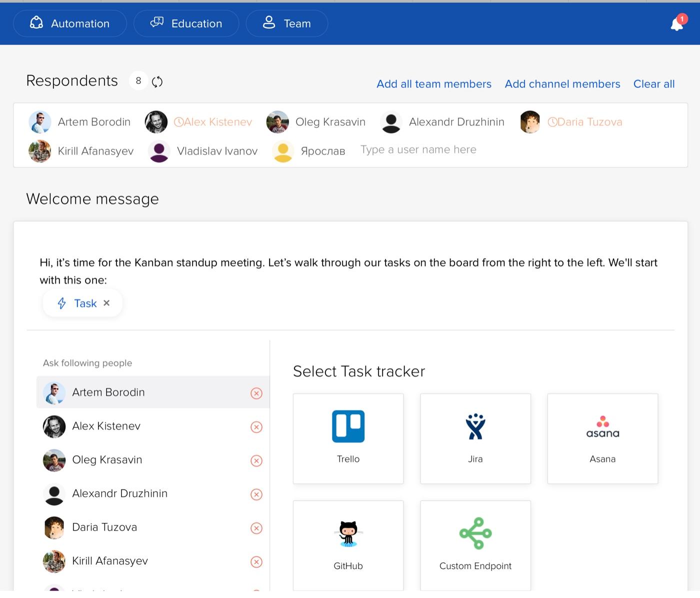Image resolution: width=700 pixels, height=598 pixels.
Task: Click Kirill Afanasyev respondent chip avatar
Action: tap(40, 151)
